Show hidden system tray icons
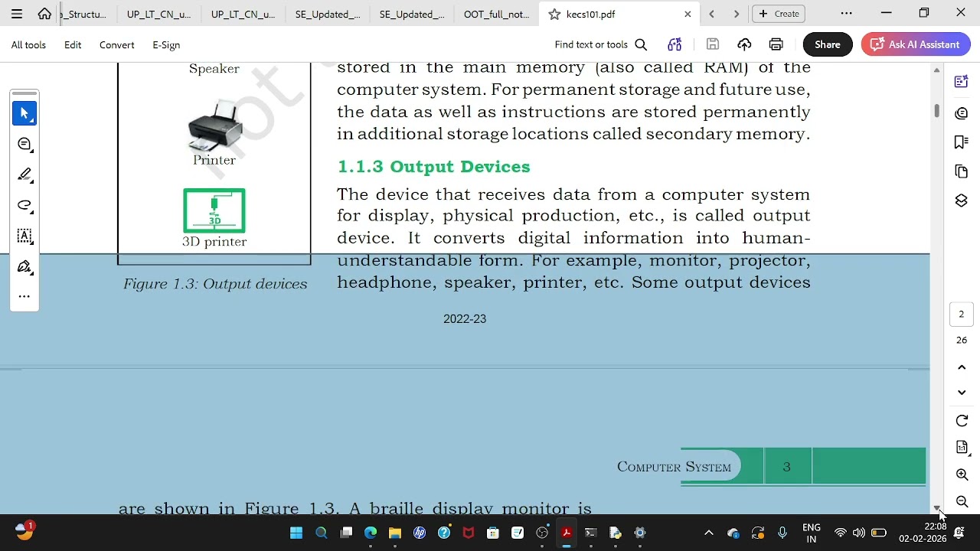Viewport: 980px width, 551px height. click(708, 533)
